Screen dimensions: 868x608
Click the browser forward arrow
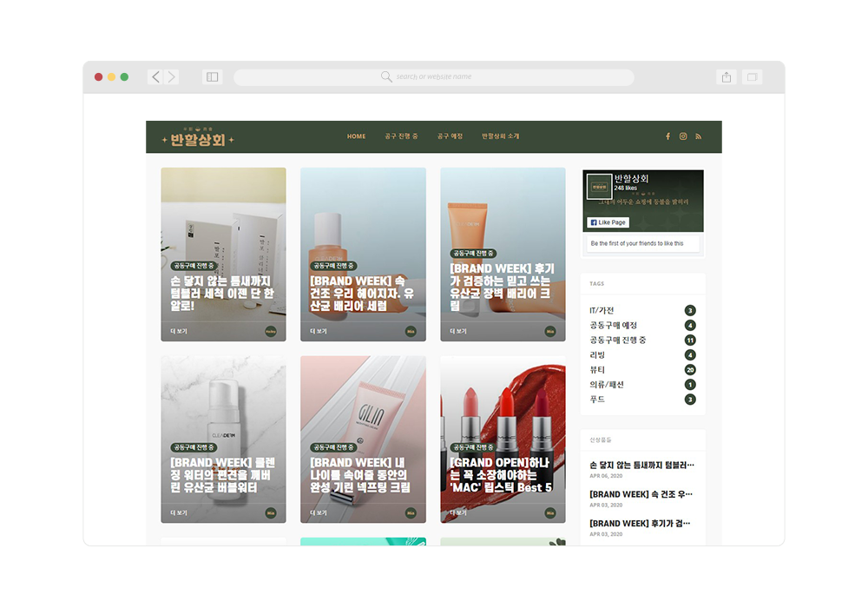[x=172, y=77]
